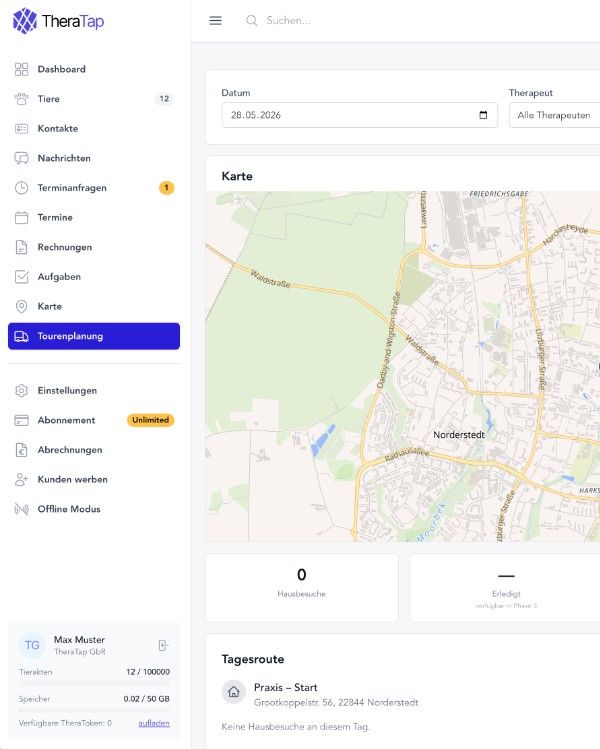Viewport: 600px width, 749px height.
Task: Click the Max Muster user name
Action: [x=79, y=640]
